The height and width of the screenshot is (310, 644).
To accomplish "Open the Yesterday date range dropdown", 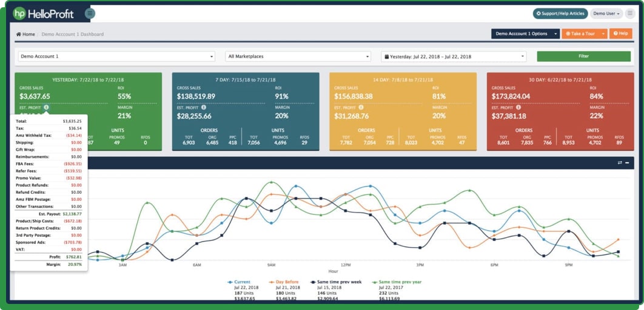I will pyautogui.click(x=454, y=56).
